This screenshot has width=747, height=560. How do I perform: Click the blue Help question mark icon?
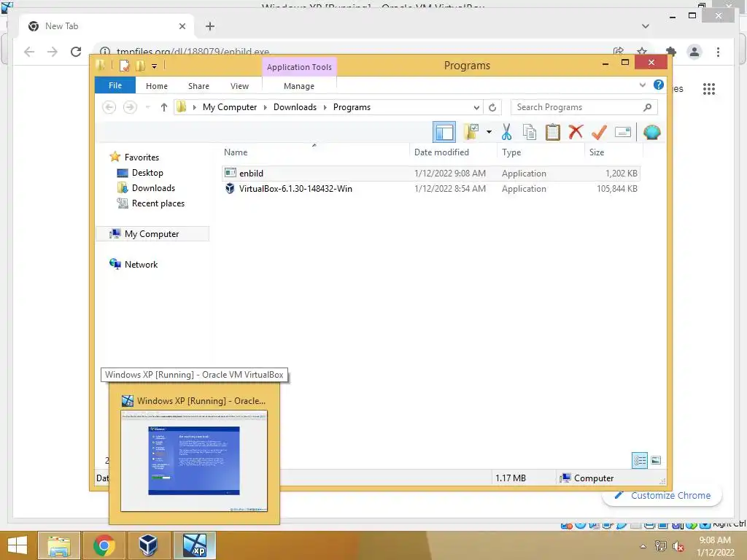[x=659, y=85]
